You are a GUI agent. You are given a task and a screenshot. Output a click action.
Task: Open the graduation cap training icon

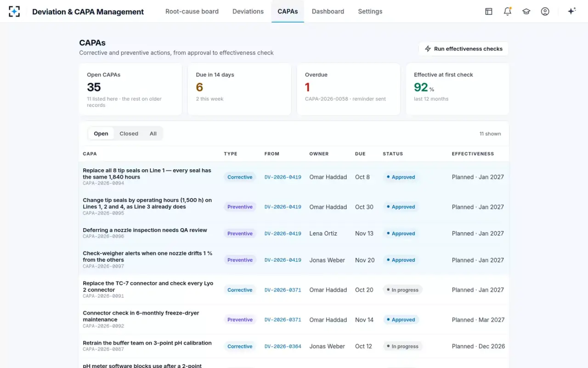[x=526, y=11]
